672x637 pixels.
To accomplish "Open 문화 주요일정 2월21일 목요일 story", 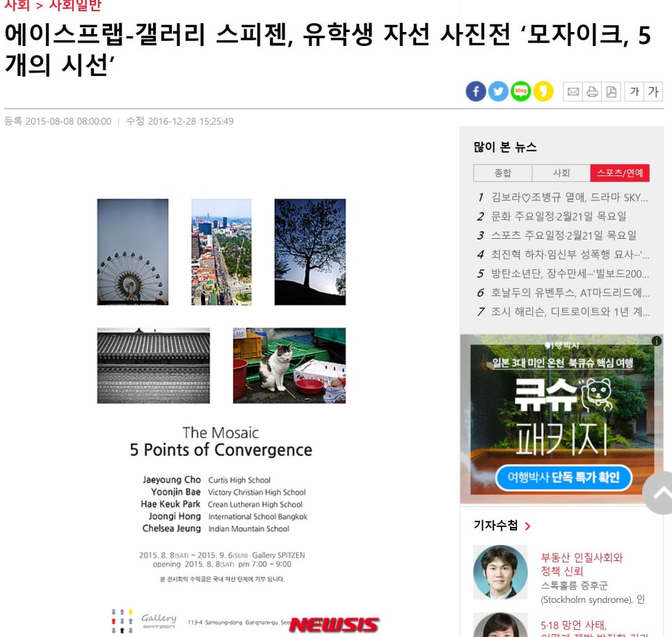I will click(559, 217).
